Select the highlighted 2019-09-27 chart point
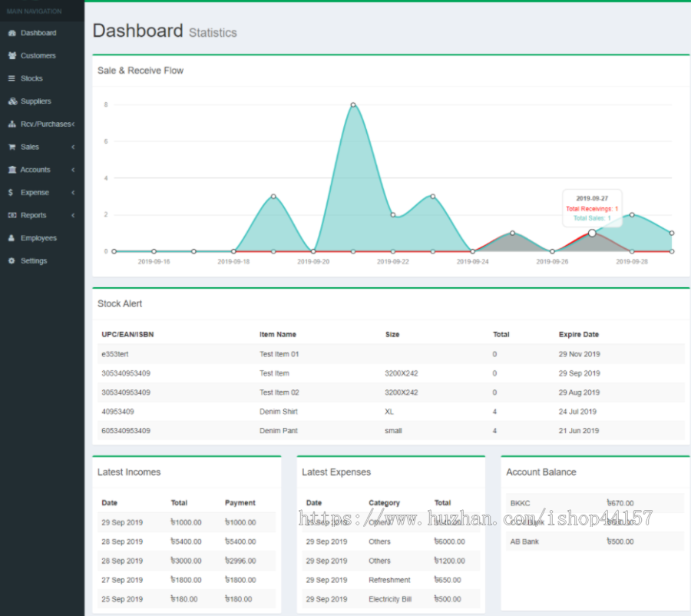 coord(592,233)
